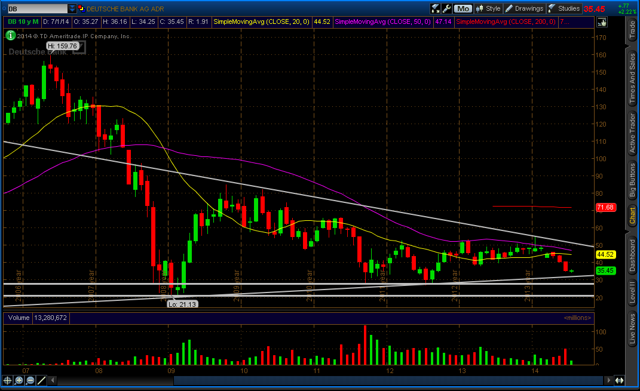Click the SimpleMovingAvg (CLOSE, 20, 0) label
The width and height of the screenshot is (640, 391).
262,22
